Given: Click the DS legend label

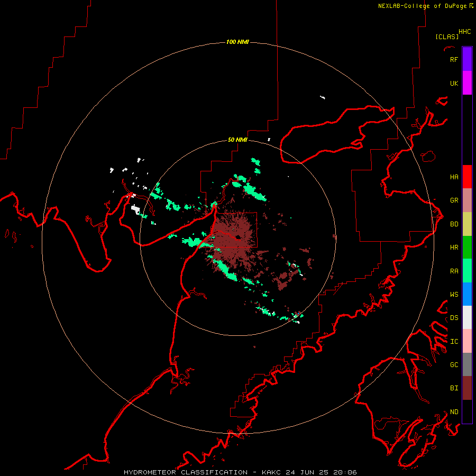Looking at the screenshot, I should 454,318.
